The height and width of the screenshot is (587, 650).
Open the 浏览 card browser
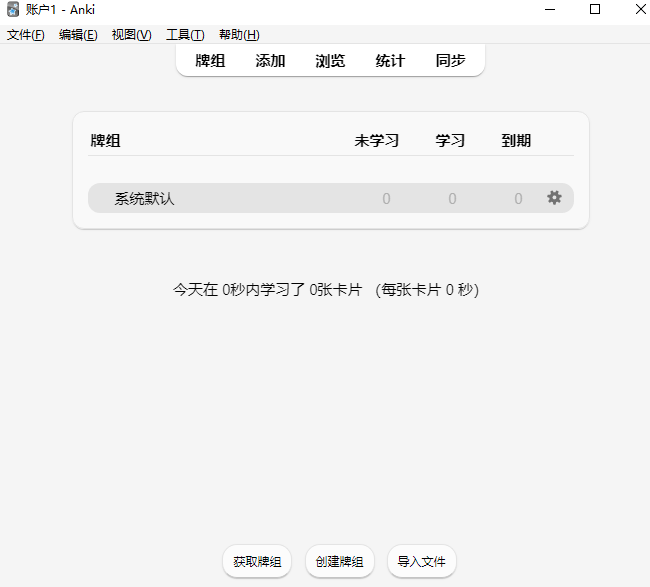[x=330, y=60]
